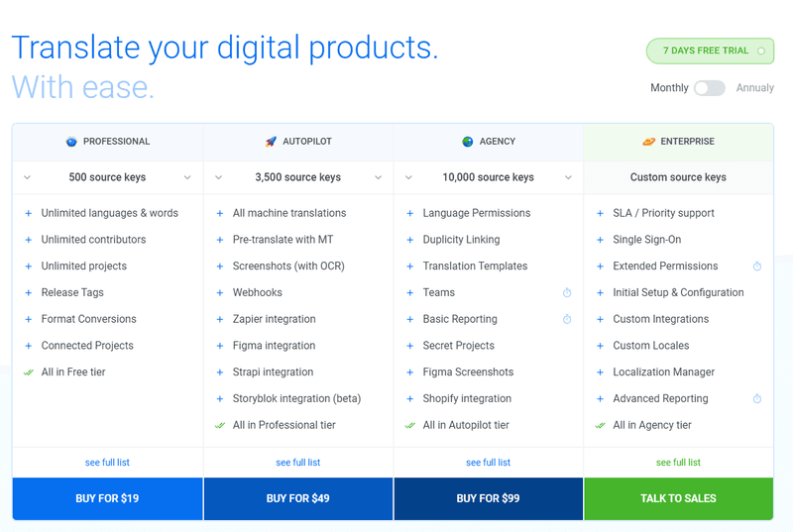Click Custom Integrations feature text
Image resolution: width=793 pixels, height=532 pixels.
[660, 319]
